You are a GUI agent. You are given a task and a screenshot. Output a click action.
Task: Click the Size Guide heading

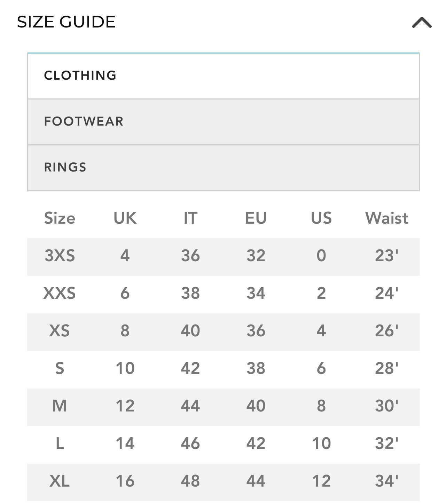(66, 22)
